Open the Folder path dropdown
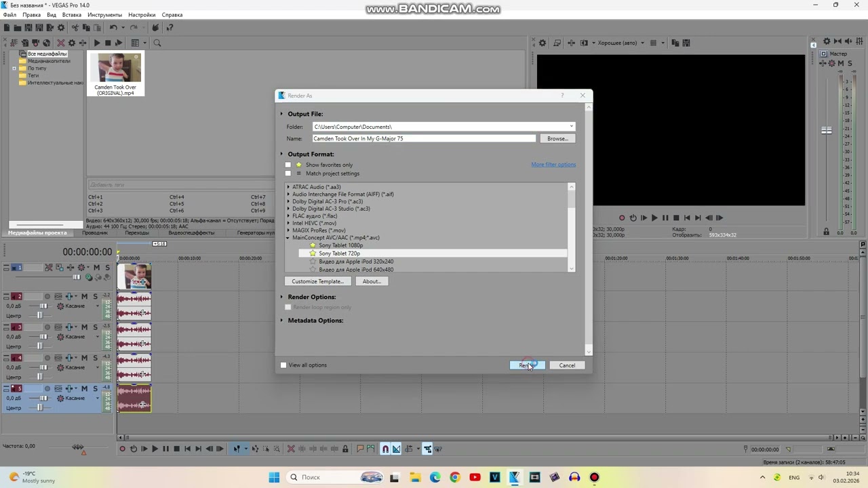The width and height of the screenshot is (868, 488). [x=571, y=127]
